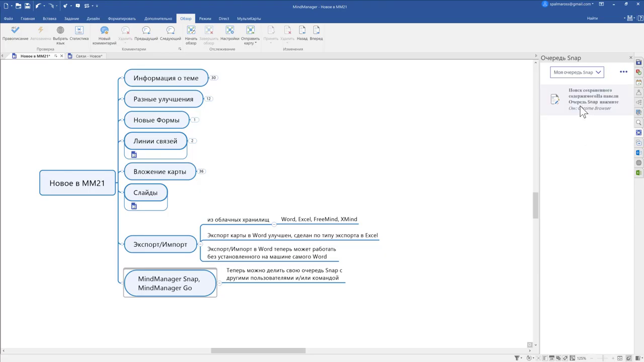Open the Выбрать язык tool
Image resolution: width=644 pixels, height=362 pixels.
[60, 36]
